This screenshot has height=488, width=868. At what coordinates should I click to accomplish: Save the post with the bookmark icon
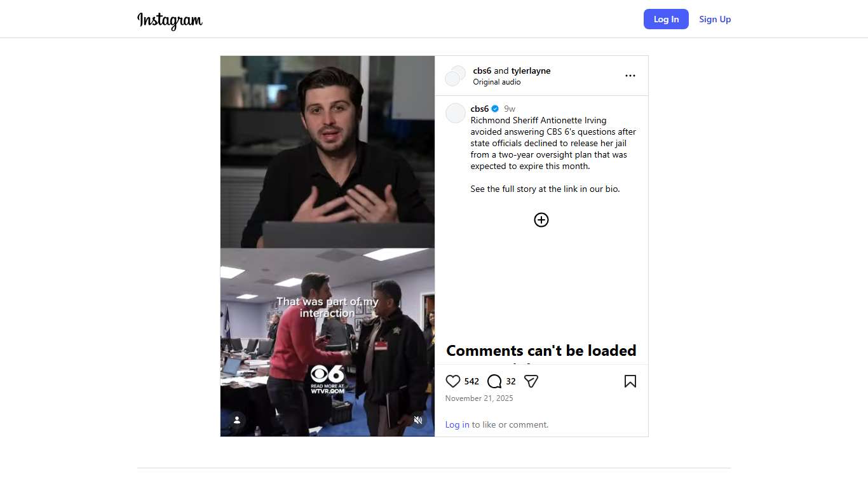coord(630,381)
